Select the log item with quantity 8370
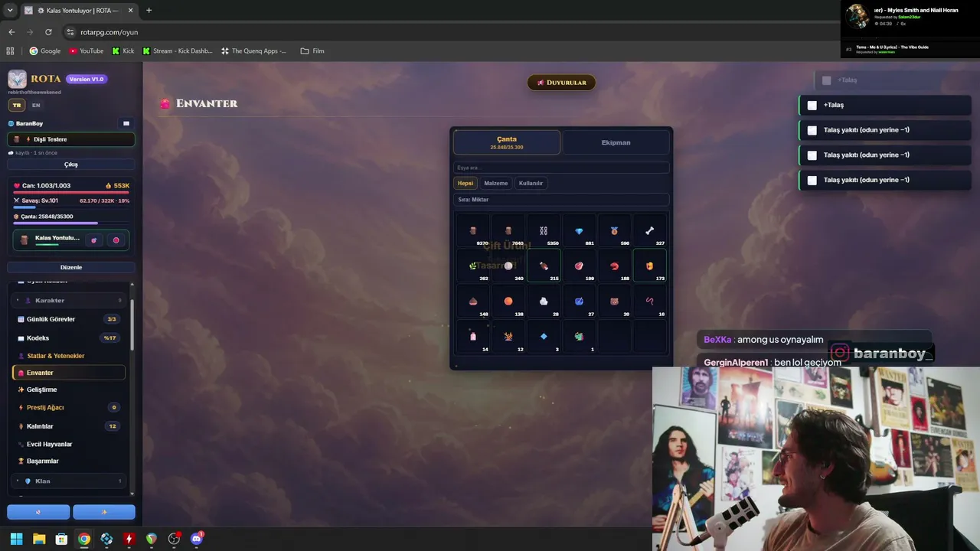The width and height of the screenshot is (980, 551). [473, 231]
